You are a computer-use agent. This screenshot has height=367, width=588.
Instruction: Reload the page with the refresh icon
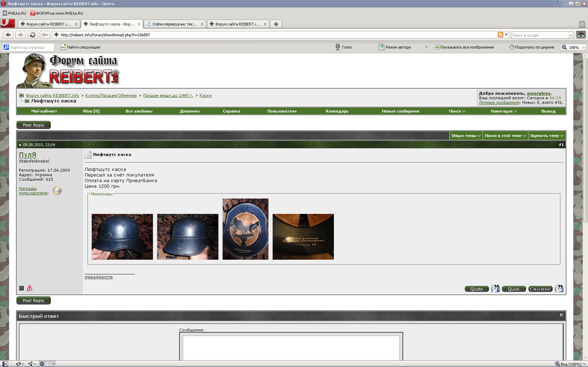tap(33, 35)
